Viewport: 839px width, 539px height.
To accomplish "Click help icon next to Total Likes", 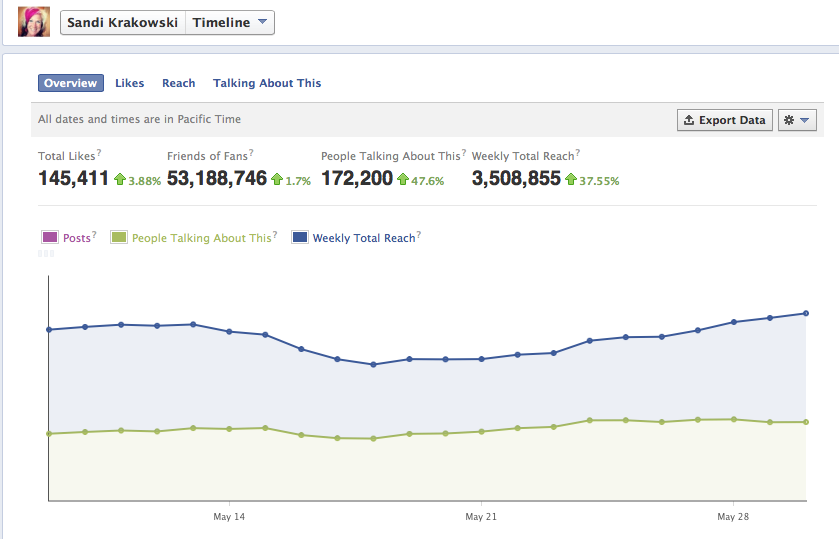I will [x=99, y=153].
